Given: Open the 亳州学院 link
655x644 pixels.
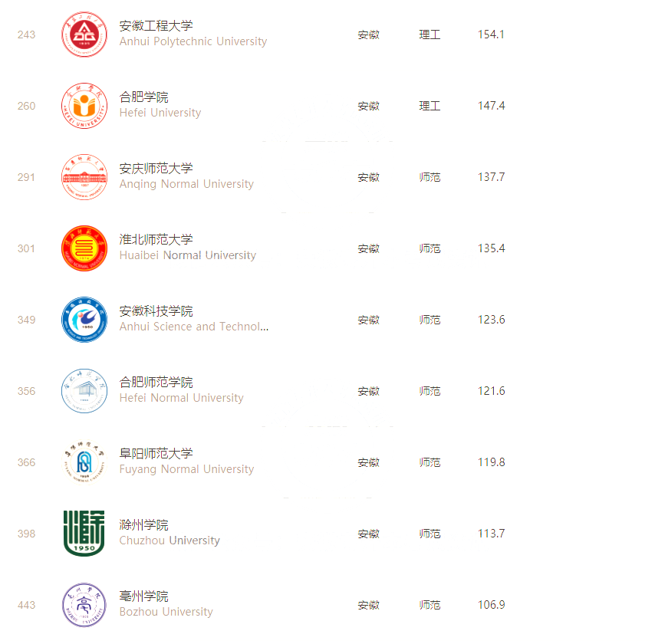Looking at the screenshot, I should coord(144,596).
